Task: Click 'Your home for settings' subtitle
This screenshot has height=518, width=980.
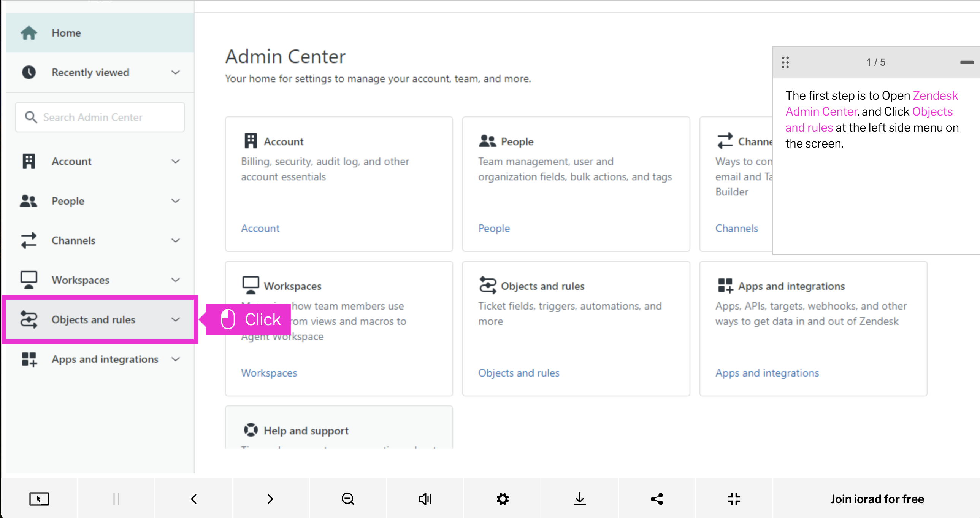Action: click(378, 78)
